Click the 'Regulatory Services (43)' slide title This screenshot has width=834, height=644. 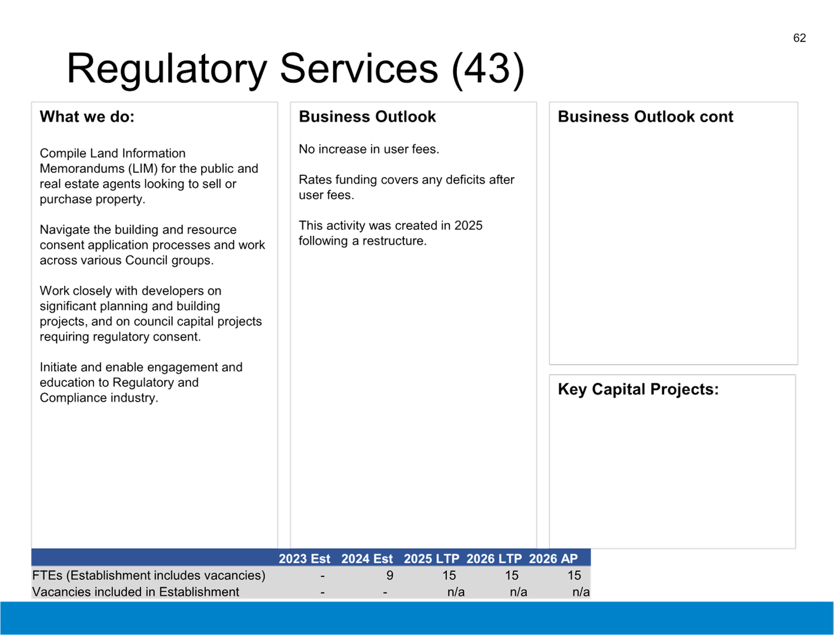coord(295,69)
